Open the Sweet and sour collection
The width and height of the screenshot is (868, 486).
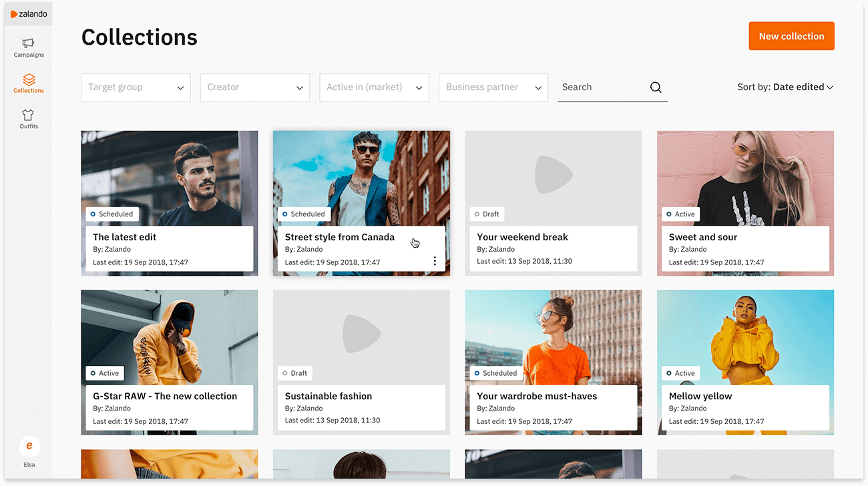745,203
